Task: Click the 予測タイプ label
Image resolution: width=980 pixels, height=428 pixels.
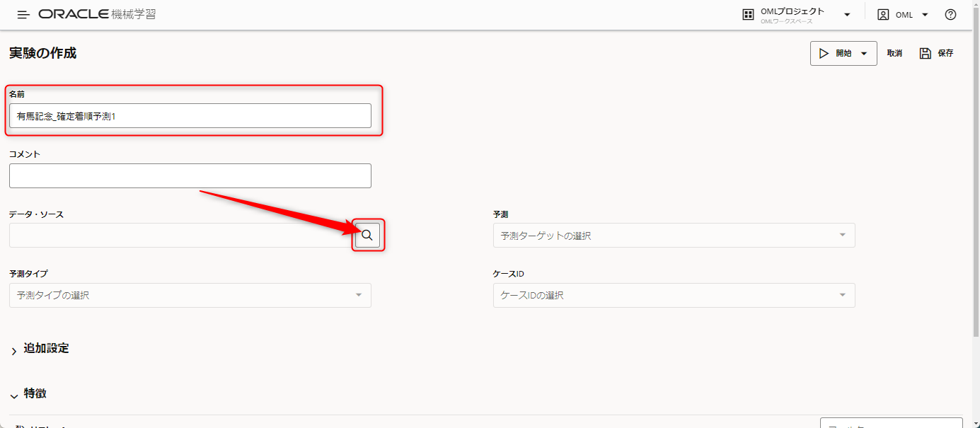Action: coord(28,274)
